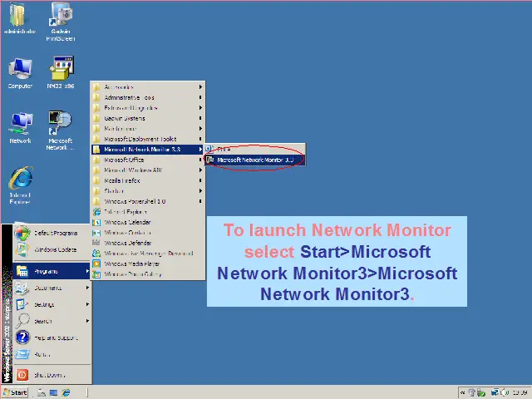
Task: Open the Computer desktop icon
Action: point(20,71)
